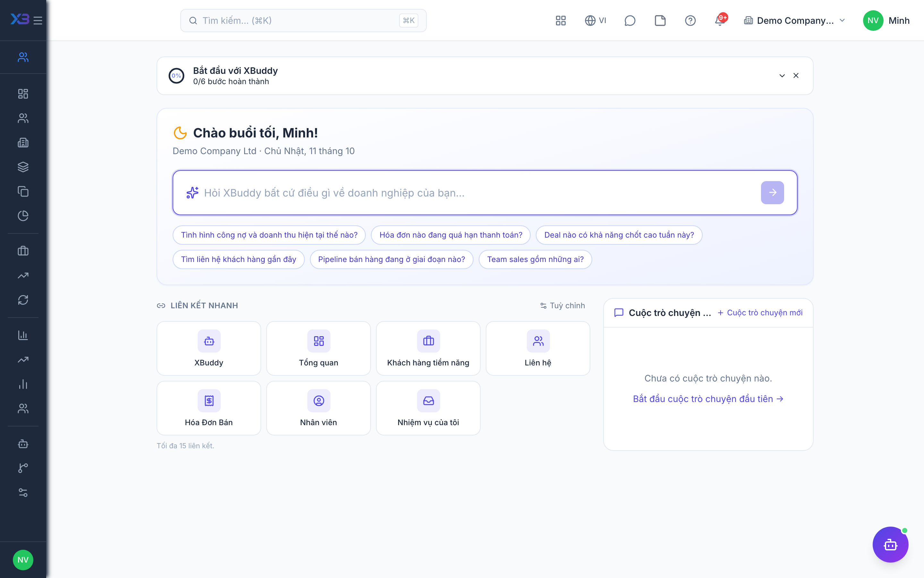Open the Minh user profile menu

pos(886,21)
